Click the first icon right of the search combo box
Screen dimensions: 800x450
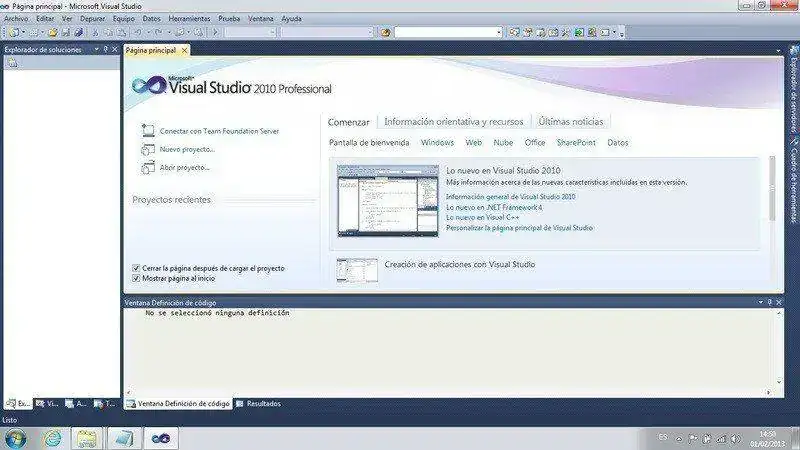tap(514, 32)
